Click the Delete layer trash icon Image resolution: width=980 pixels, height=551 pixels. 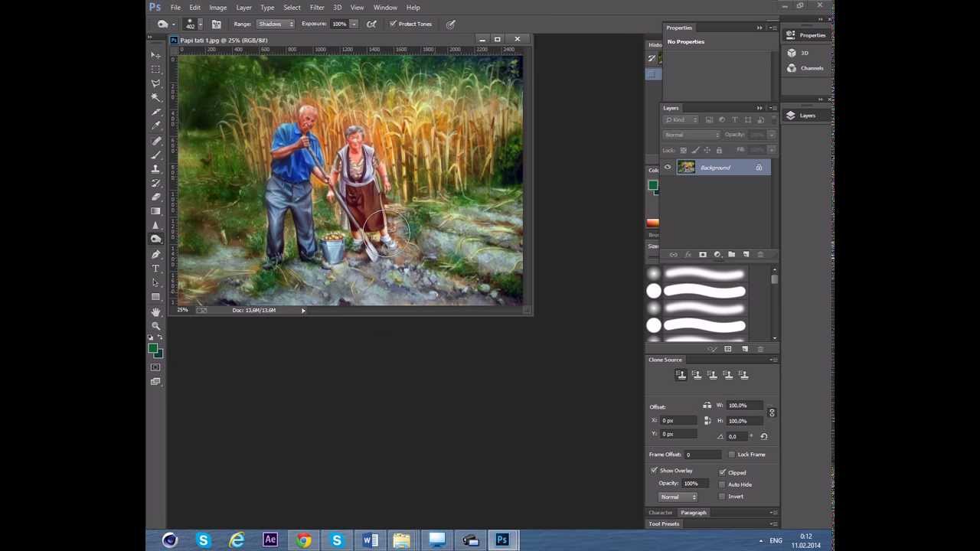[x=760, y=255]
